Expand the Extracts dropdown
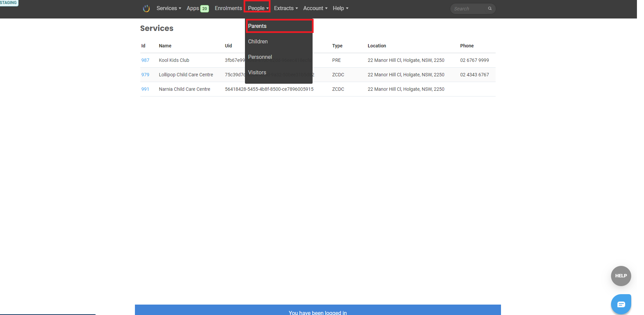The width and height of the screenshot is (644, 315). point(286,8)
